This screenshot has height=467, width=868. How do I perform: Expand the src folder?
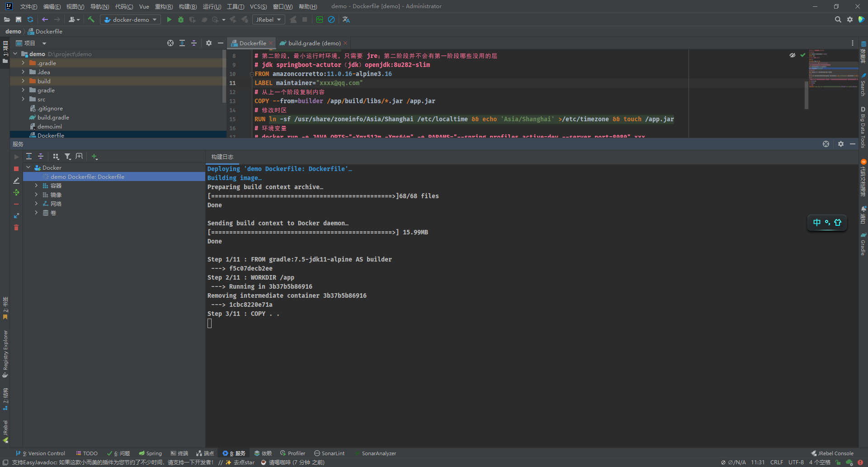click(x=23, y=99)
